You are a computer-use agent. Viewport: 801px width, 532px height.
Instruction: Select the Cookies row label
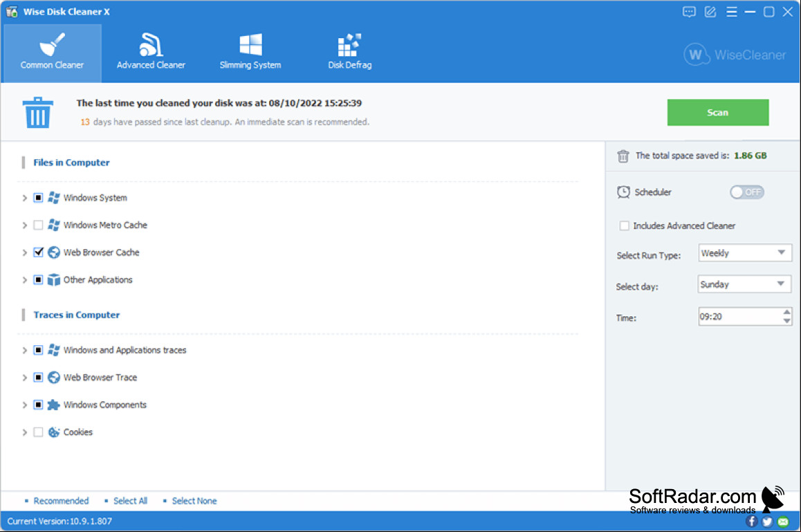77,432
